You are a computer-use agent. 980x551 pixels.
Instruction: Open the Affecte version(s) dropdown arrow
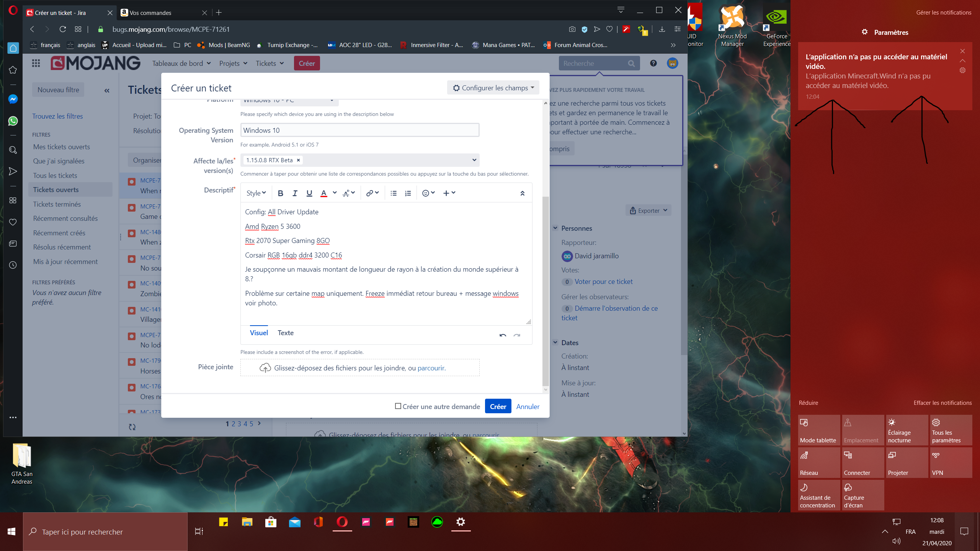click(x=474, y=160)
